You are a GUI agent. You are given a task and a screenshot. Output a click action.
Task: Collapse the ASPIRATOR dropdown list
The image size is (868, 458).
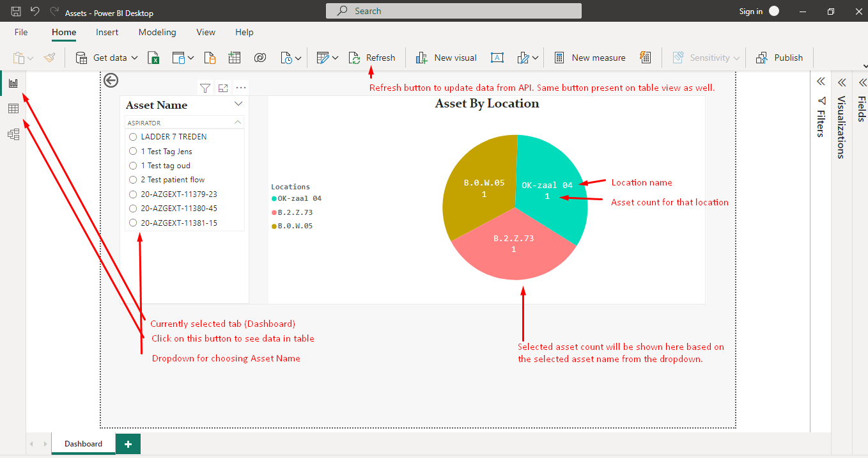click(238, 122)
